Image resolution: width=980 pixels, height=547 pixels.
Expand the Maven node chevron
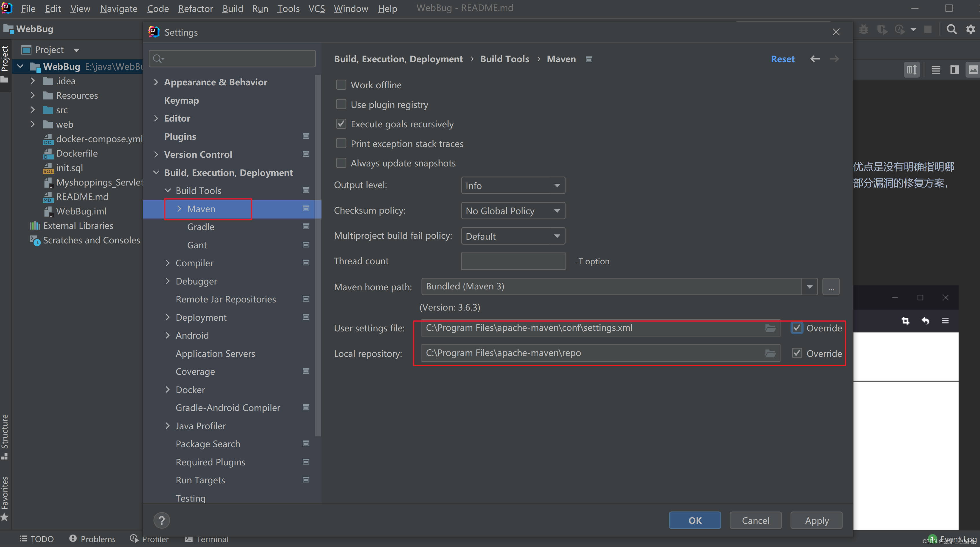tap(179, 209)
